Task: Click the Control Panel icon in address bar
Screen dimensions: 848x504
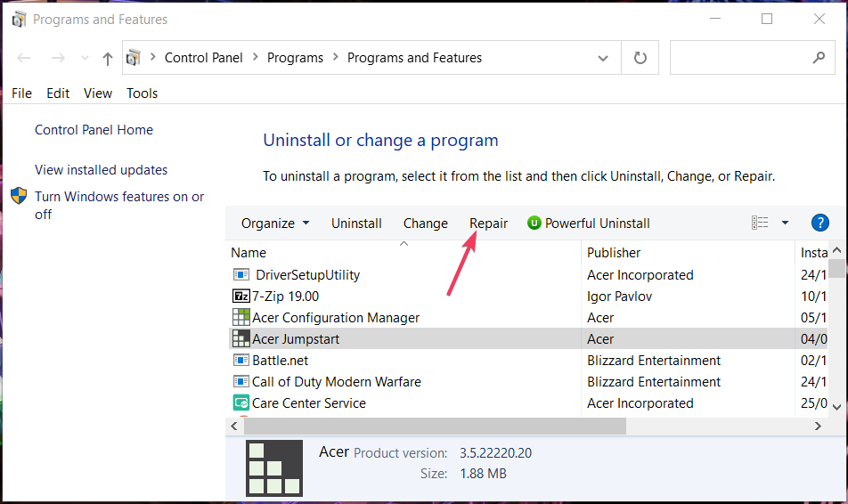Action: (134, 57)
